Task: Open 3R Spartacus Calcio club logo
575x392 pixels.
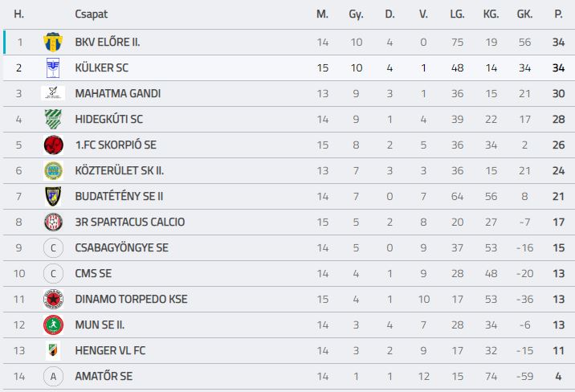Action: tap(53, 222)
